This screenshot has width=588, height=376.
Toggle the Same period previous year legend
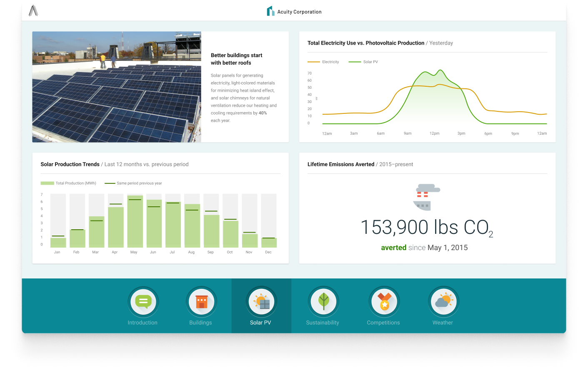(133, 183)
